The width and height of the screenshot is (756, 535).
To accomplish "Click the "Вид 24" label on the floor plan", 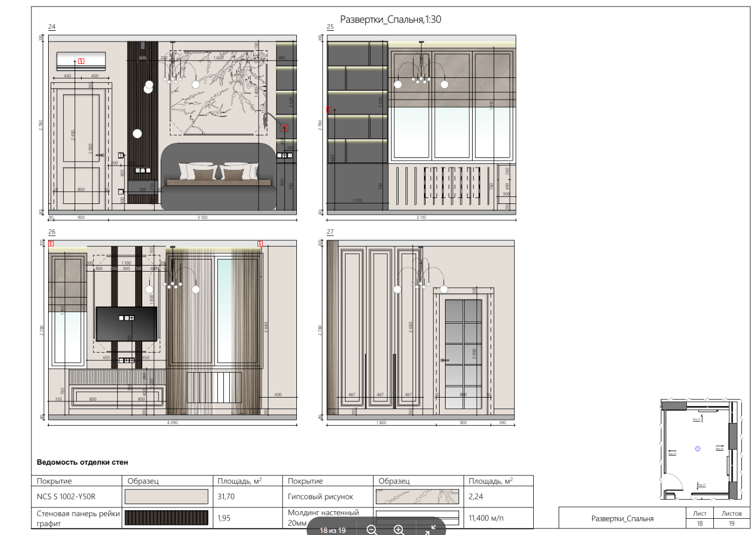I will (x=672, y=453).
